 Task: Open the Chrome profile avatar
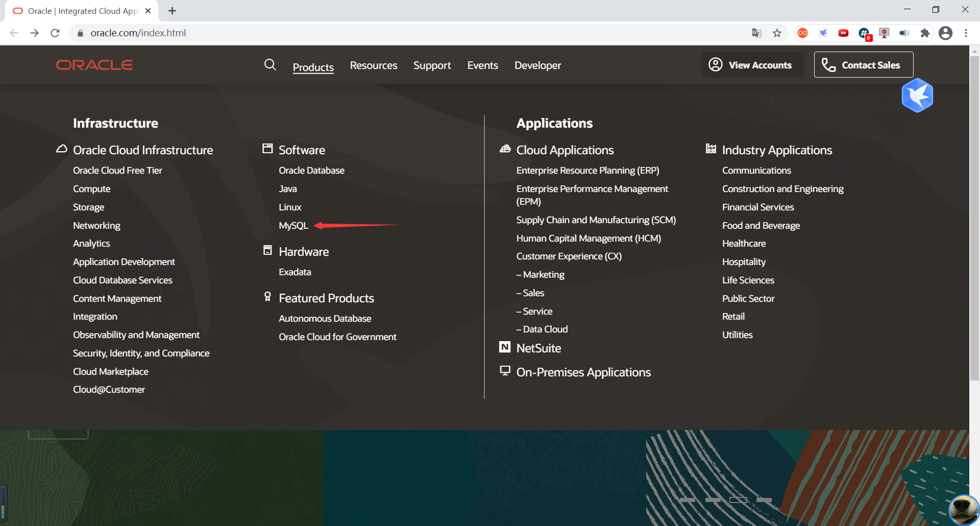tap(945, 33)
